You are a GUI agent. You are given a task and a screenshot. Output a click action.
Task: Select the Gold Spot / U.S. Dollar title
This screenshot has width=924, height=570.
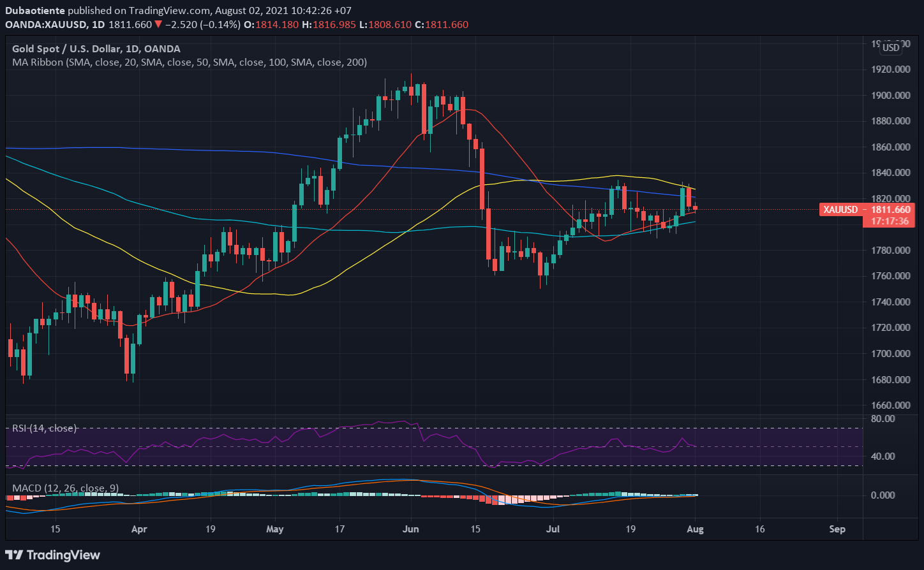coord(96,48)
